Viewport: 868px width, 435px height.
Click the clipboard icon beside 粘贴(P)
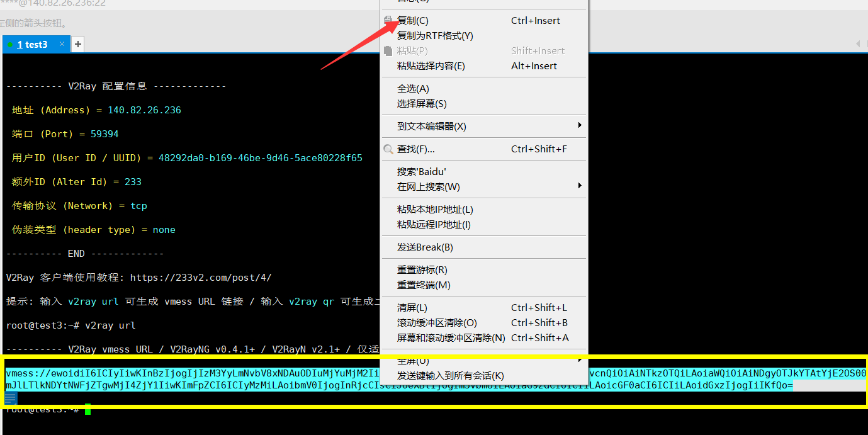(x=388, y=51)
